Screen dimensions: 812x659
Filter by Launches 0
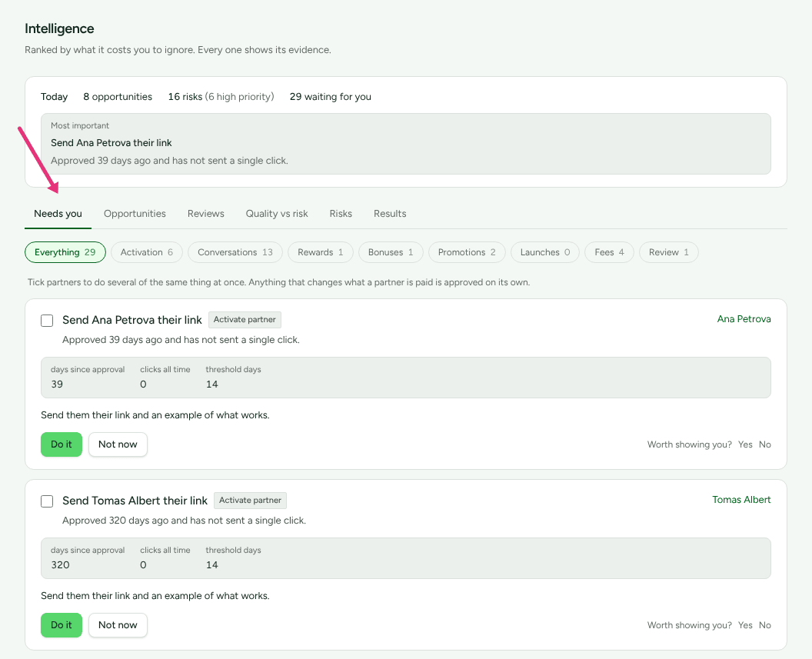[x=544, y=252]
